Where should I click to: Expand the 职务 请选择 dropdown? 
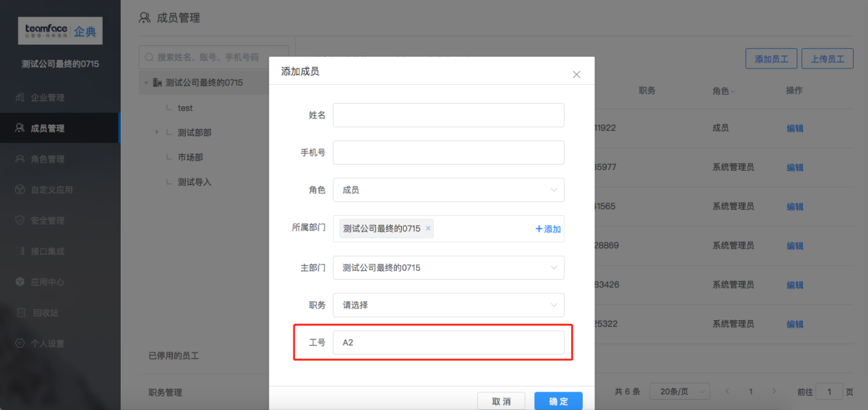[x=448, y=305]
